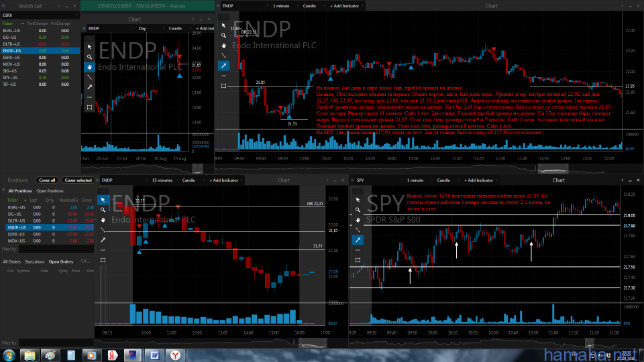
Task: Toggle link dot beside daily chart ENDP symbol
Action: click(x=85, y=28)
